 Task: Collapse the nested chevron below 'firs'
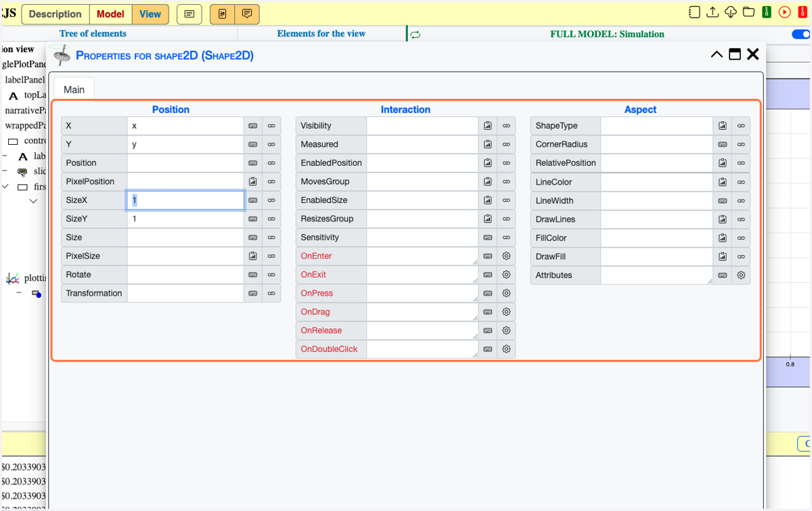33,201
